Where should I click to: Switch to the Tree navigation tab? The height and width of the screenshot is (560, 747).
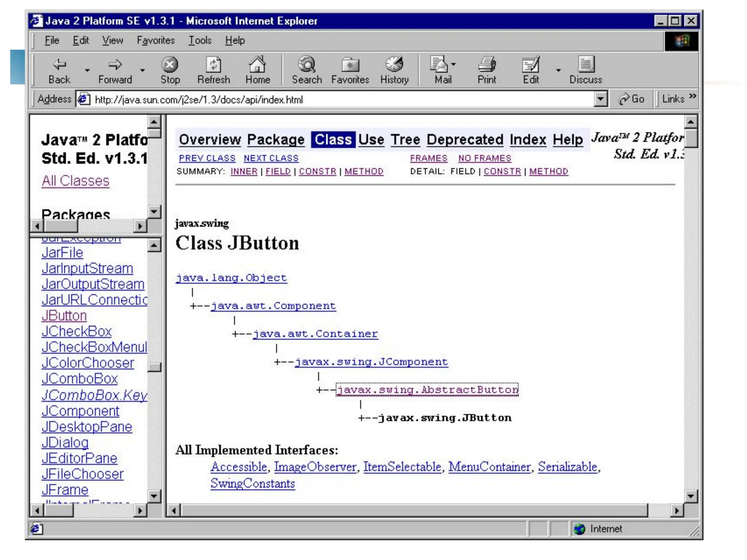[405, 140]
